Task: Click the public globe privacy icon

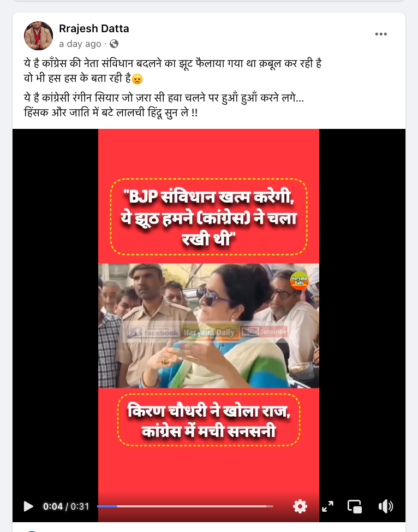Action: click(114, 44)
